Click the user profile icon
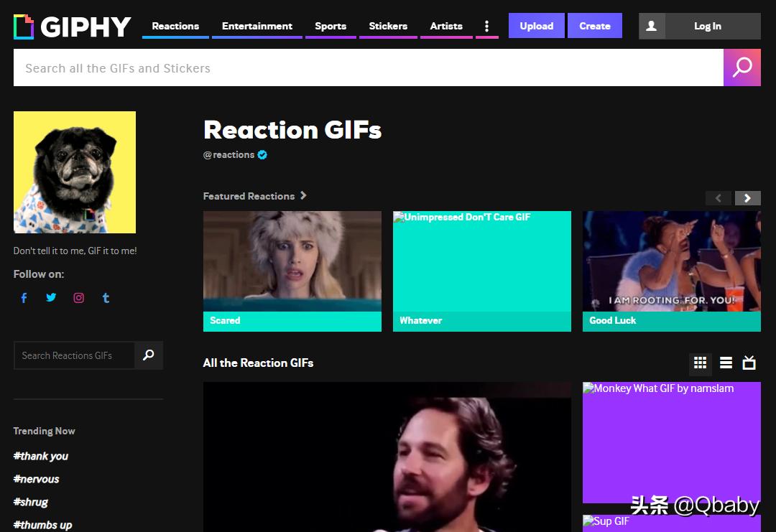The width and height of the screenshot is (776, 532). click(651, 26)
